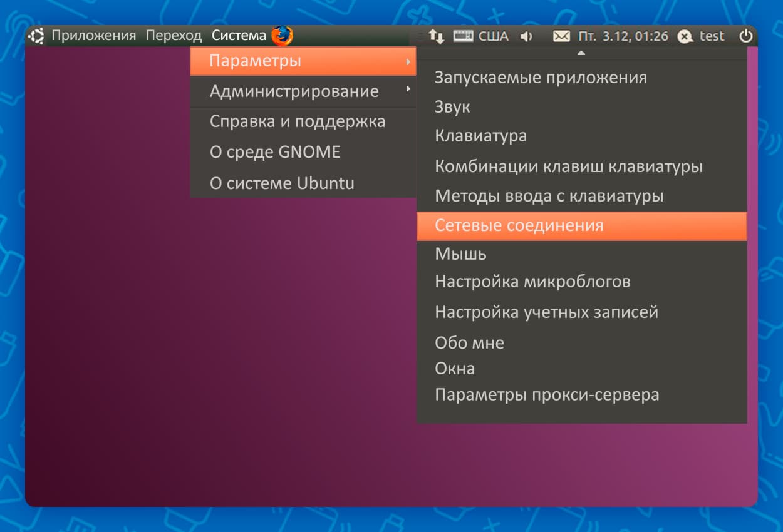This screenshot has height=532, width=783.
Task: Click the date and time clock
Action: [x=623, y=36]
